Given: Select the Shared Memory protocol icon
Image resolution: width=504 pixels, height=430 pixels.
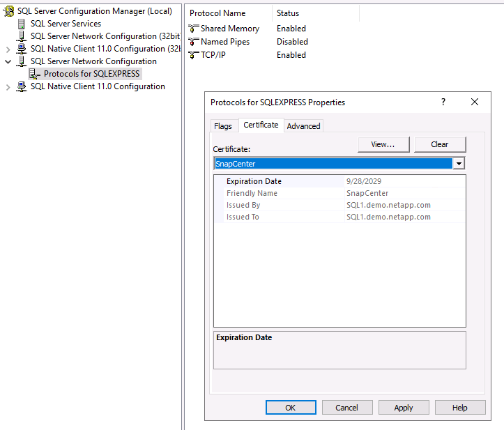Looking at the screenshot, I should [x=193, y=29].
